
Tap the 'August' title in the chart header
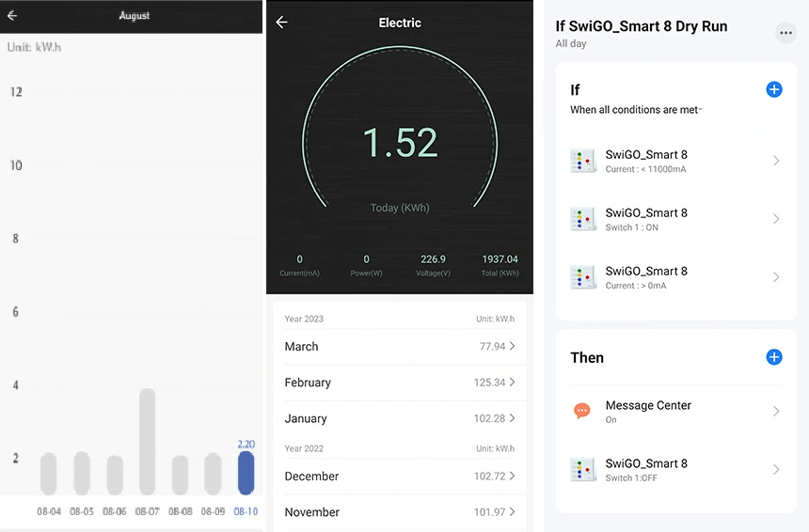tap(135, 15)
